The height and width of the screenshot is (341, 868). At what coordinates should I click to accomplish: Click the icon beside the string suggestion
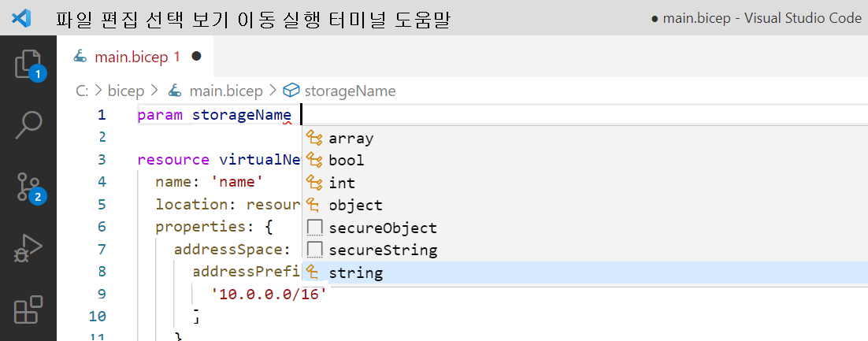click(x=313, y=272)
